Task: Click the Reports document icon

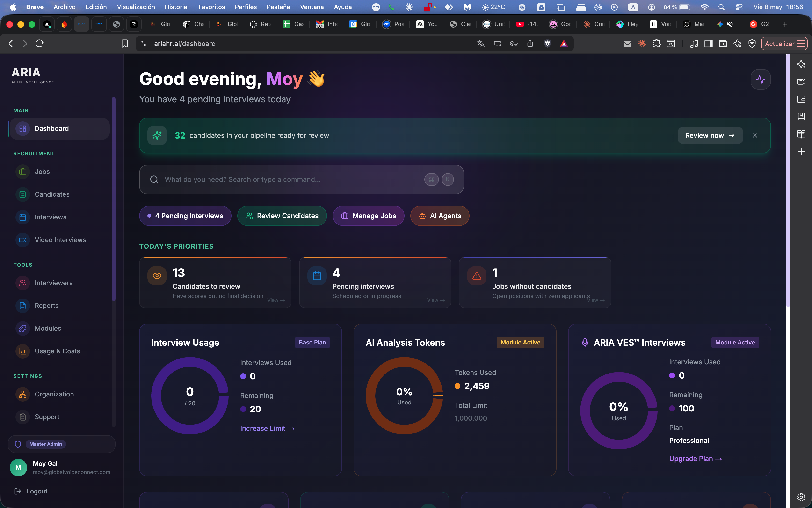Action: point(23,306)
